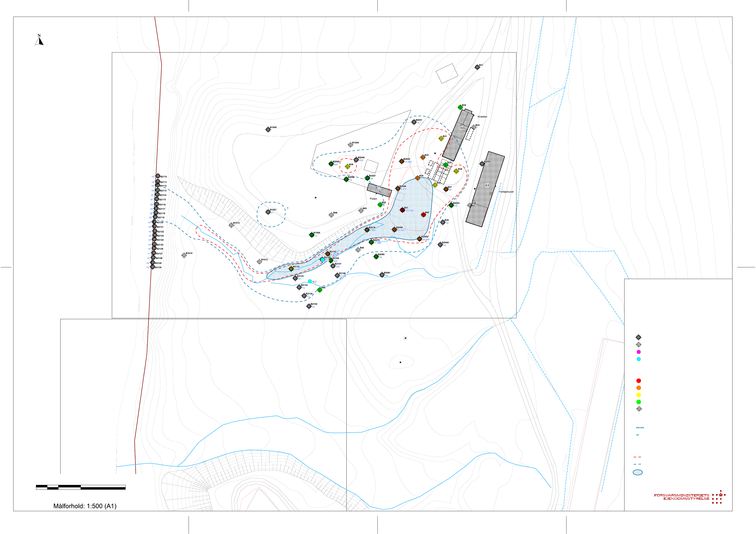Click the black-and-white scale bar

point(81,487)
